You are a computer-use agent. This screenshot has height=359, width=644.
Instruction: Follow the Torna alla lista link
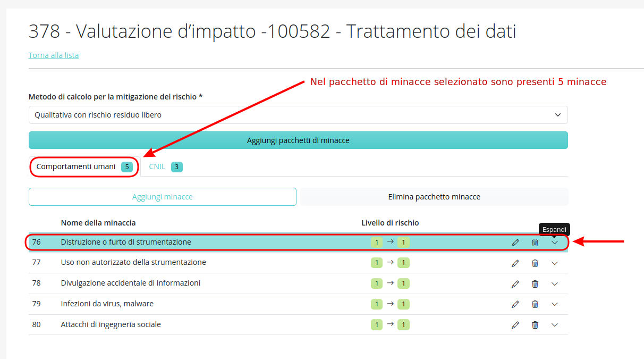(x=54, y=55)
